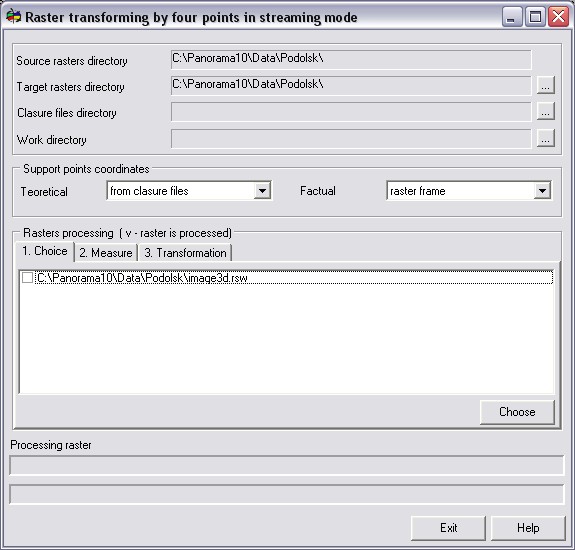Minimize the raster transforming window

[x=512, y=17]
